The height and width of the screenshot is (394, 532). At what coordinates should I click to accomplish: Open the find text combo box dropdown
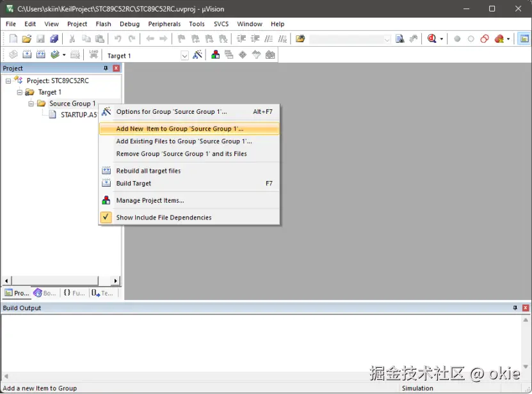[x=387, y=39]
